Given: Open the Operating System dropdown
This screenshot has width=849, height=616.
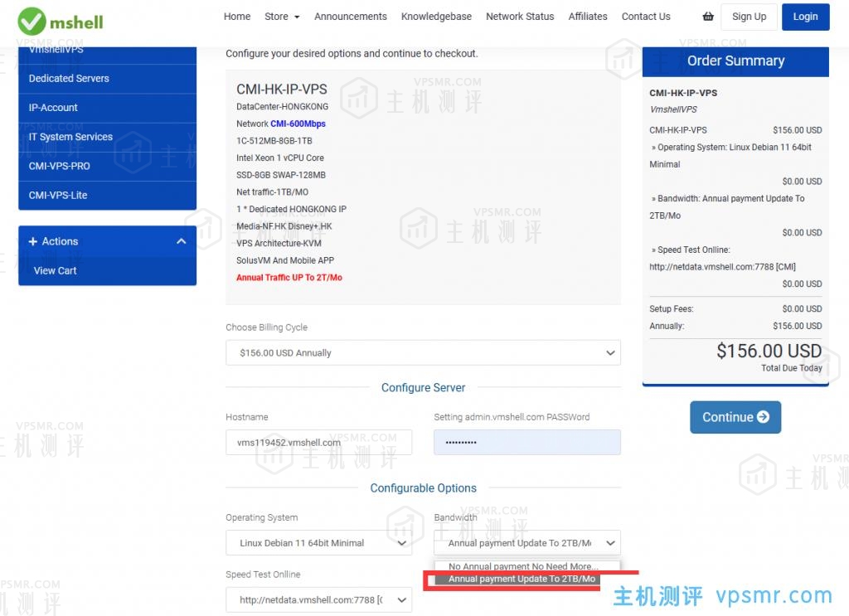Looking at the screenshot, I should [x=318, y=543].
